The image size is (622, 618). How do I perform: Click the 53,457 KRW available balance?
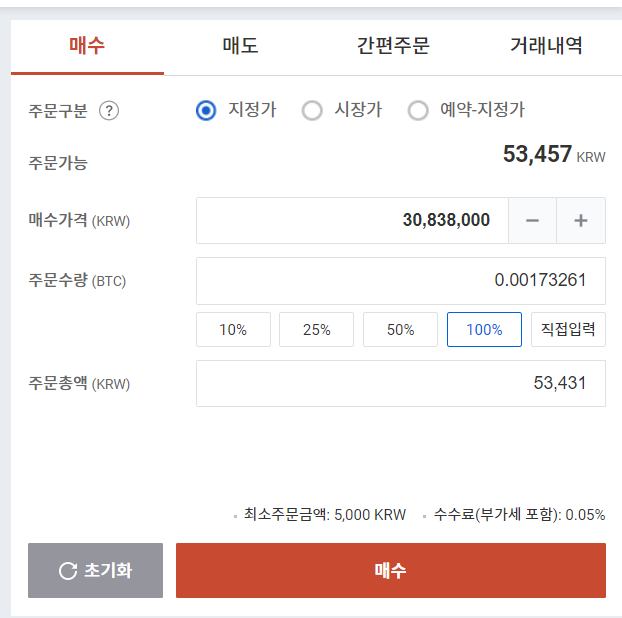[x=554, y=154]
